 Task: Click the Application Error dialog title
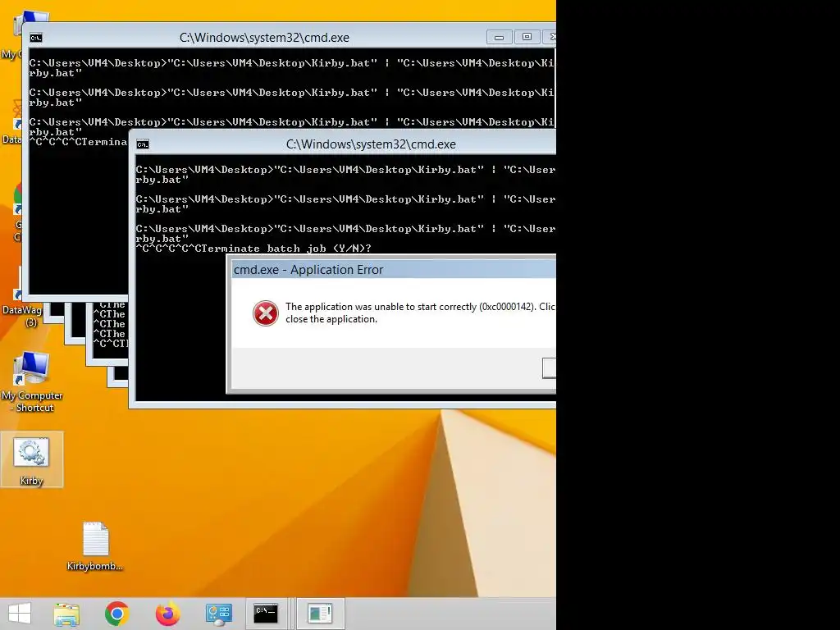pyautogui.click(x=308, y=269)
